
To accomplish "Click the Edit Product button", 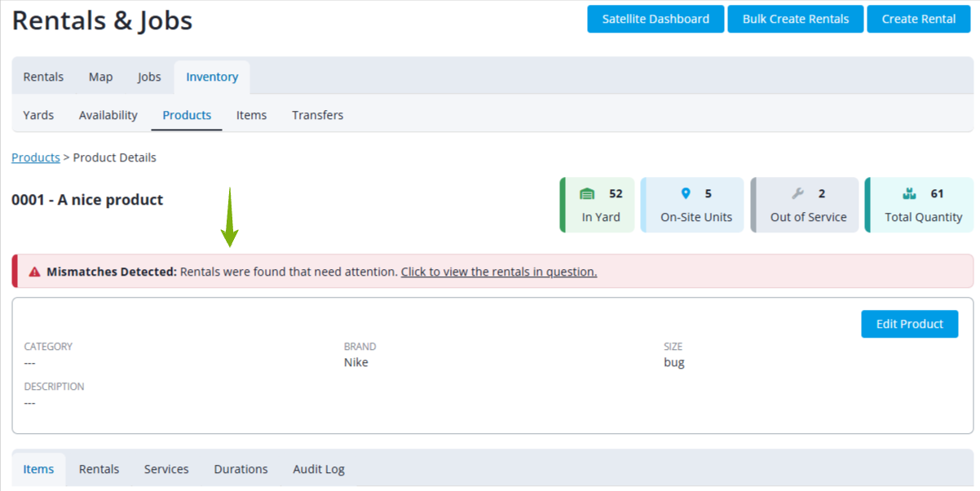I will point(910,324).
